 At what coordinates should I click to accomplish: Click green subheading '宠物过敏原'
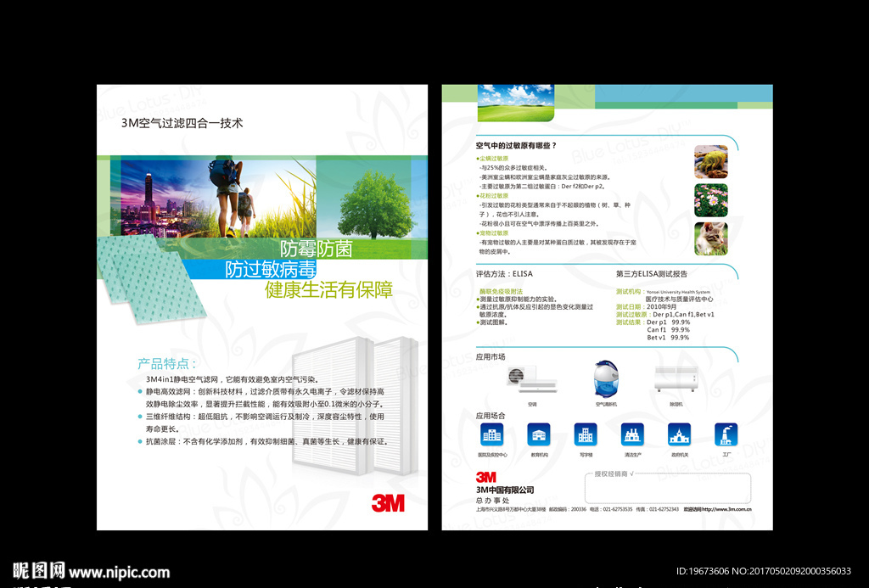[494, 233]
